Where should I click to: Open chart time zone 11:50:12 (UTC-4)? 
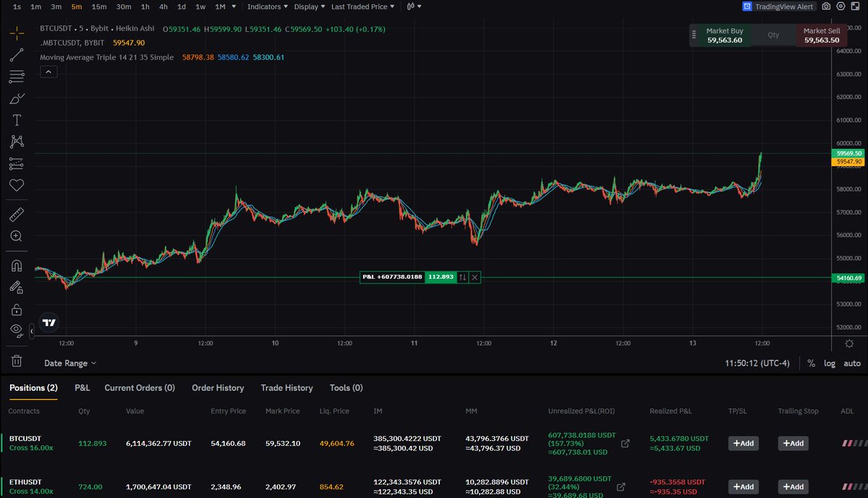coord(757,364)
